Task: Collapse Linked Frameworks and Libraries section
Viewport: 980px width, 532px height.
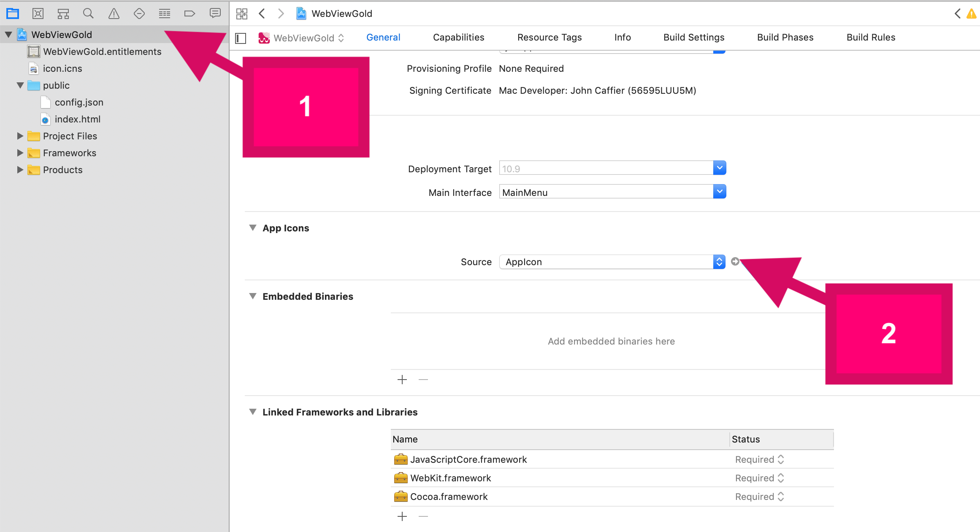Action: 253,412
